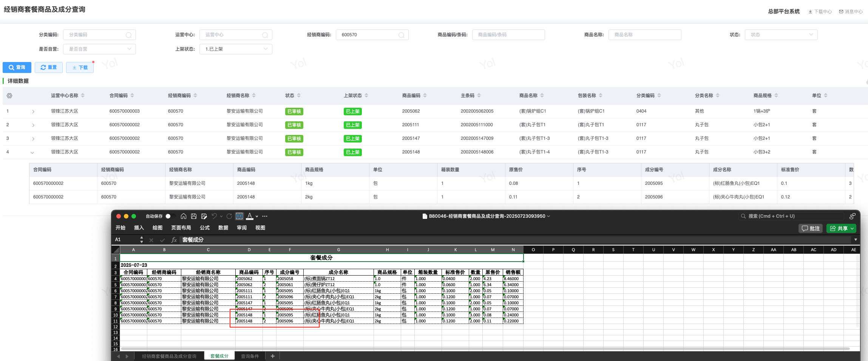Click the blue 查询 search button

(17, 67)
